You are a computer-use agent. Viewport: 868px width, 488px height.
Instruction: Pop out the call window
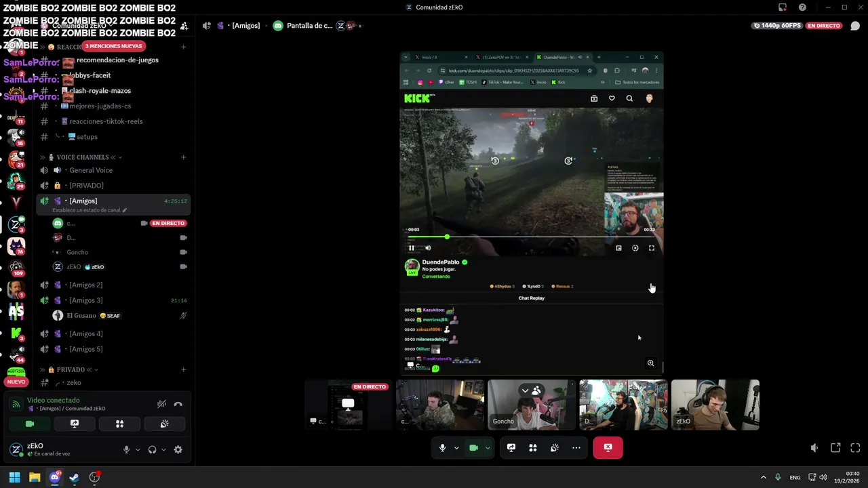[x=835, y=448]
